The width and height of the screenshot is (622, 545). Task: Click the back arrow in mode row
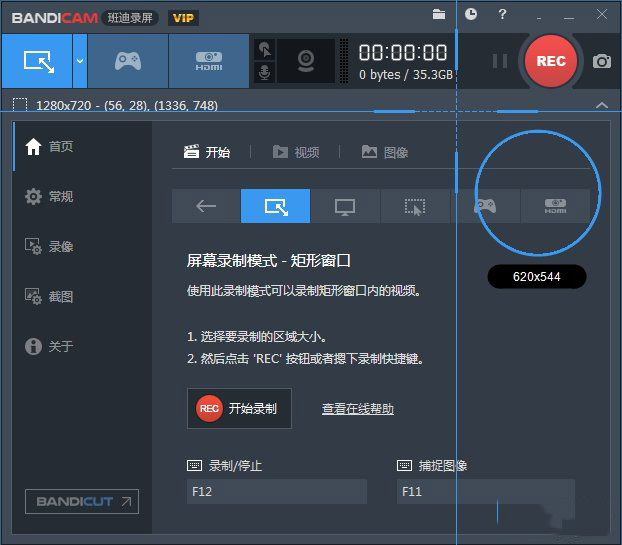(x=206, y=206)
